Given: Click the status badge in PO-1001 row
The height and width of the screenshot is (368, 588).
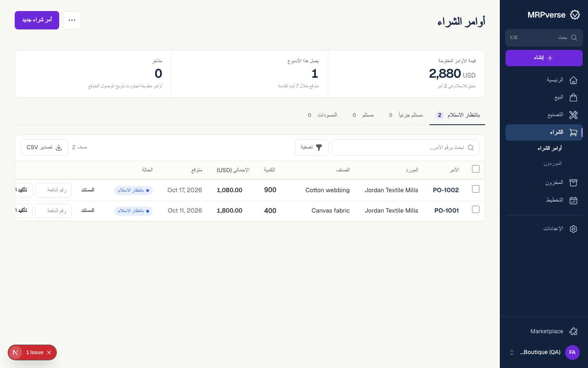Looking at the screenshot, I should tap(134, 211).
